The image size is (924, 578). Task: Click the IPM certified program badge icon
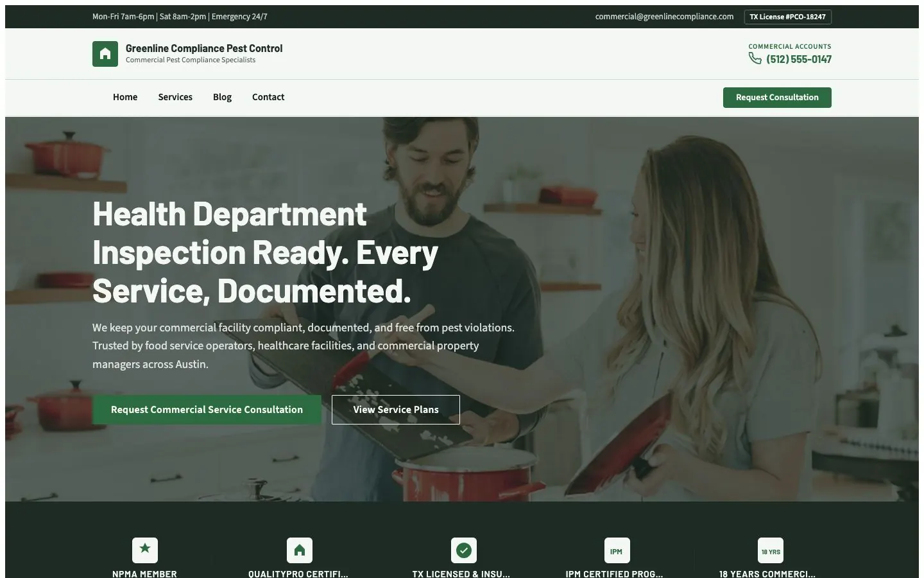pyautogui.click(x=617, y=550)
